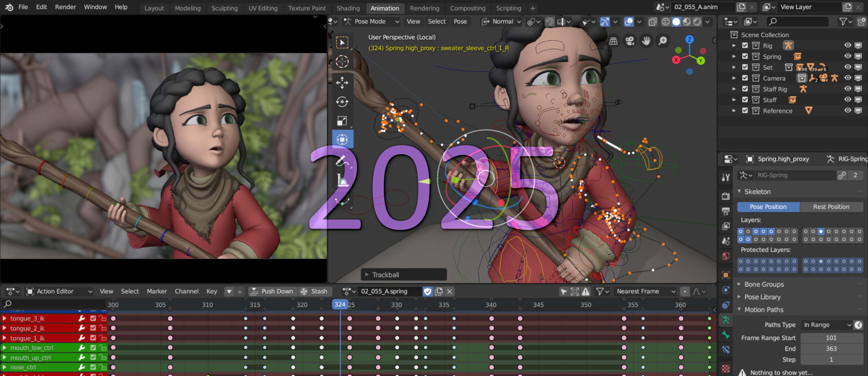Activate the Move tool
The width and height of the screenshot is (868, 376).
coord(342,82)
